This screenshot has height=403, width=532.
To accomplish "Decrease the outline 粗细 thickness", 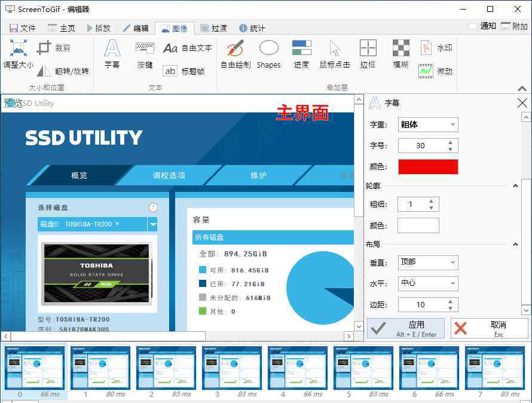I will click(x=431, y=208).
